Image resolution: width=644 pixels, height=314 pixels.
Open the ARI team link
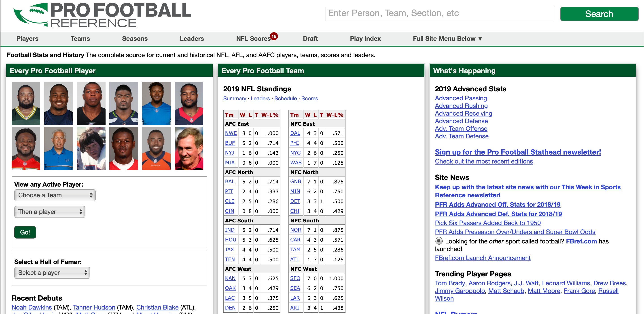tap(294, 308)
